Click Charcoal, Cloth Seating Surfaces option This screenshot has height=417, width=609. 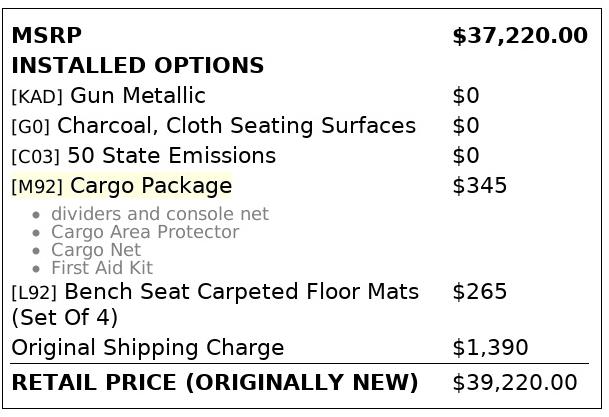click(236, 126)
